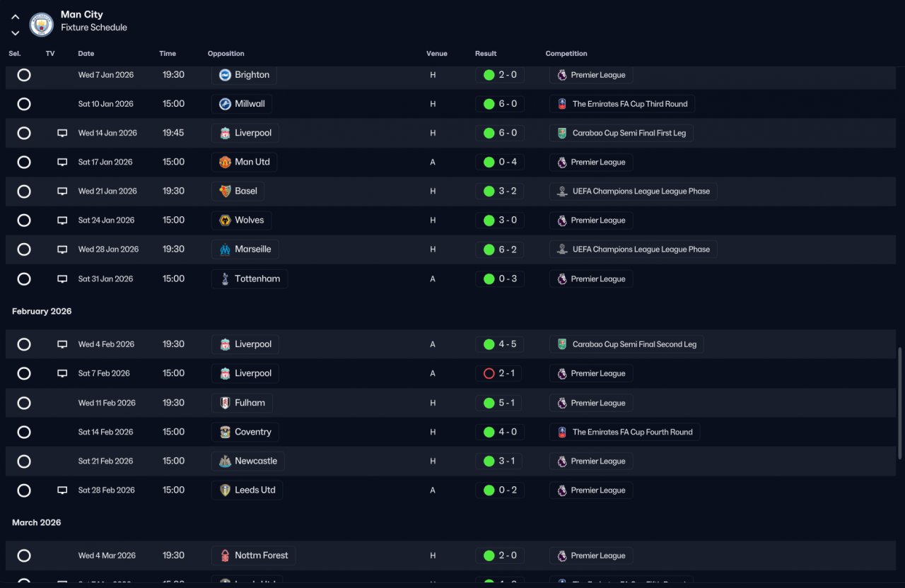Screen dimensions: 905x588
Task: Click the up chevron beside Man City
Action: tap(16, 17)
